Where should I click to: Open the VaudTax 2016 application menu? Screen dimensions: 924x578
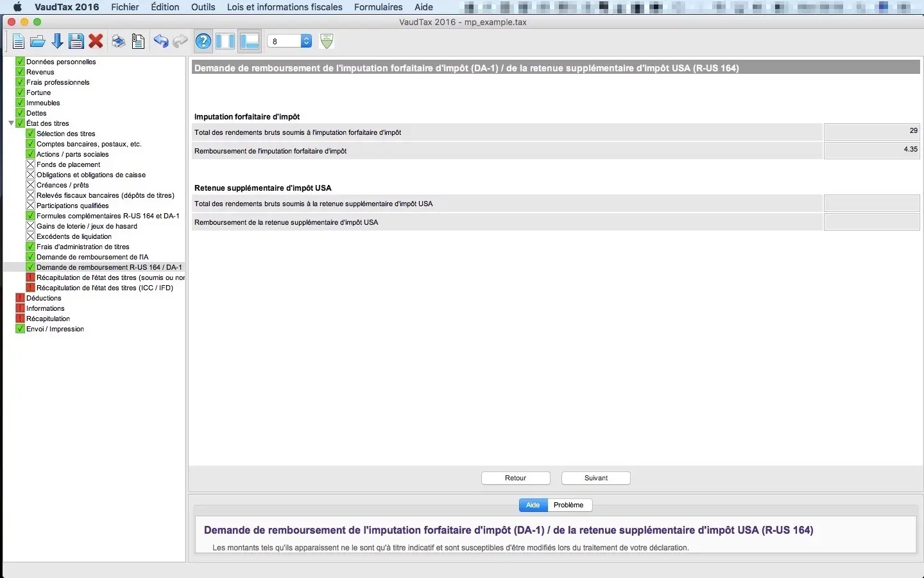(67, 7)
